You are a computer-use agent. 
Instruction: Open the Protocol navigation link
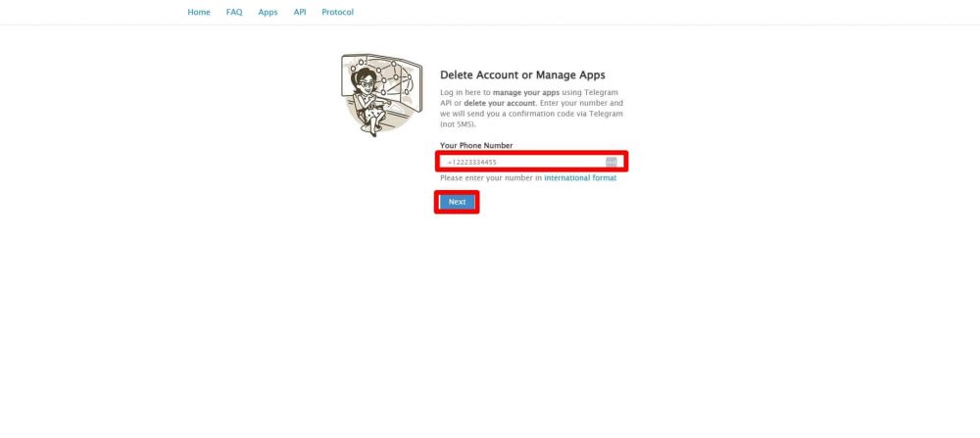337,12
